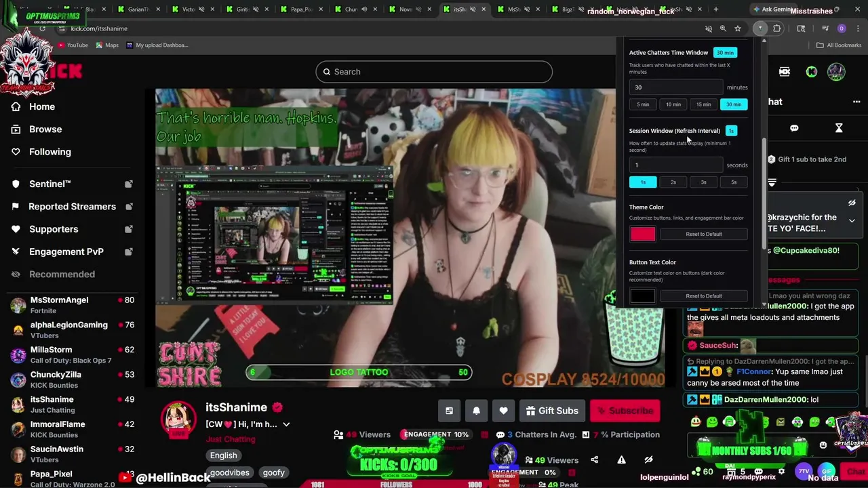The height and width of the screenshot is (488, 868).
Task: Open SaucinAwstin in the recommended list
Action: tap(72, 454)
